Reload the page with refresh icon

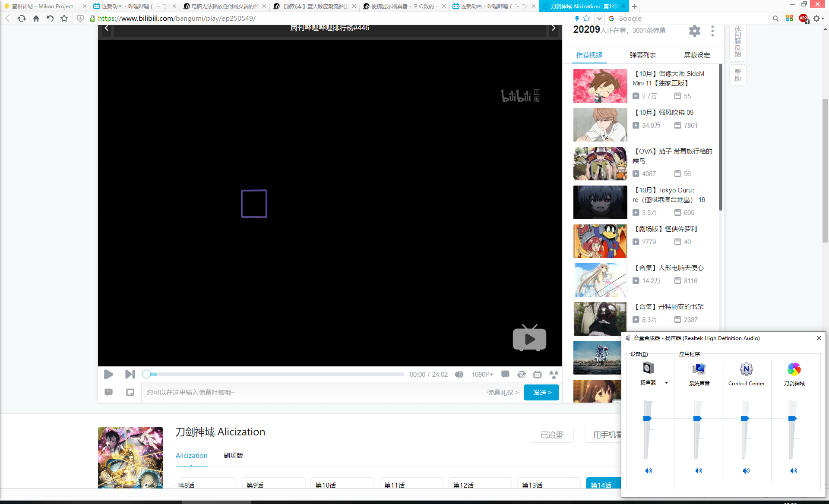tap(22, 18)
